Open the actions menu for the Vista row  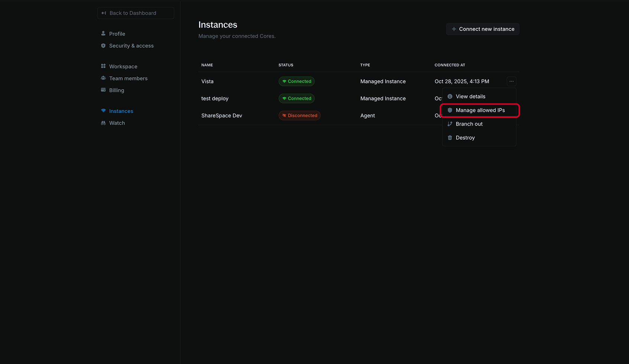(512, 81)
